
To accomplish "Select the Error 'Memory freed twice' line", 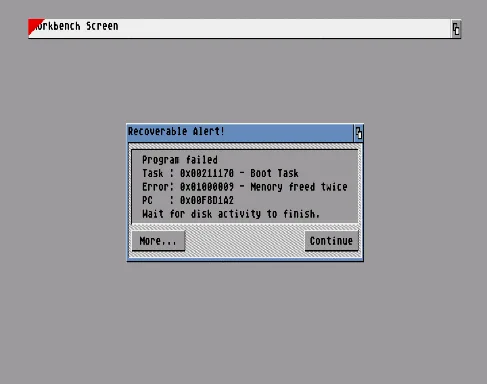I will pyautogui.click(x=245, y=187).
